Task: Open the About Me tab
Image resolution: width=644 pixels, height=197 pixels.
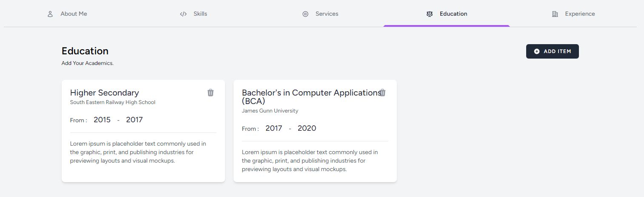Action: coord(67,14)
